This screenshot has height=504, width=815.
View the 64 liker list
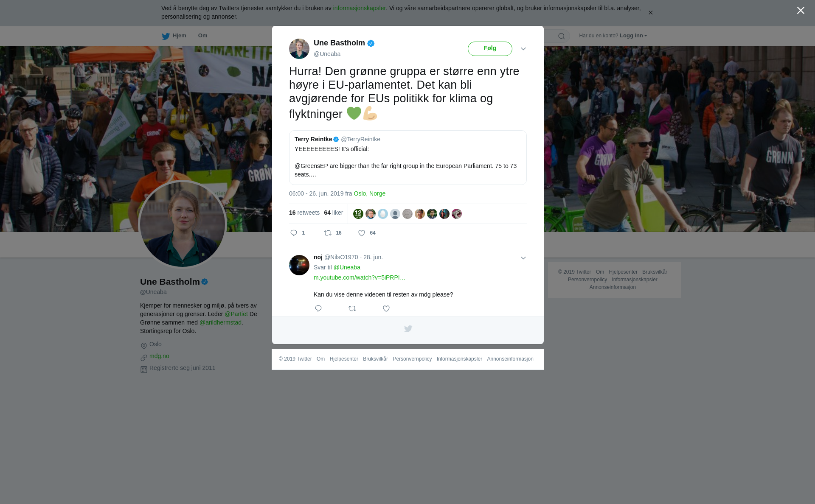click(333, 213)
